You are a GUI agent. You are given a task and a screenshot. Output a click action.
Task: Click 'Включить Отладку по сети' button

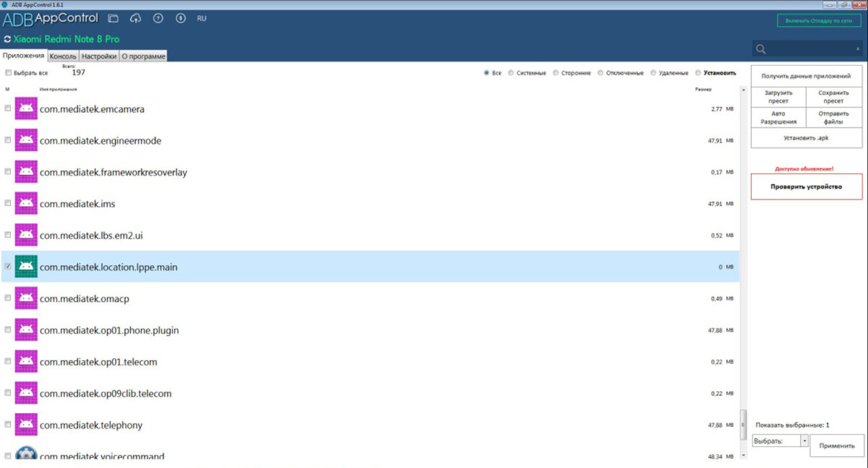click(819, 21)
